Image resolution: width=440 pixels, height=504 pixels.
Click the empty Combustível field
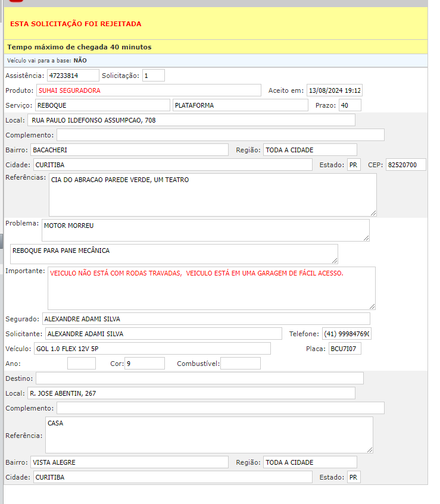coord(240,364)
